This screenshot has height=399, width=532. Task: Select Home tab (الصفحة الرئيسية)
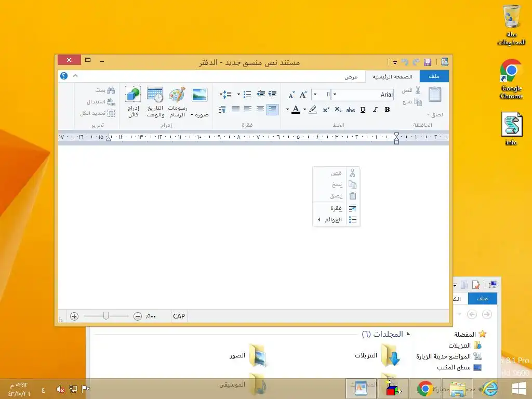393,77
